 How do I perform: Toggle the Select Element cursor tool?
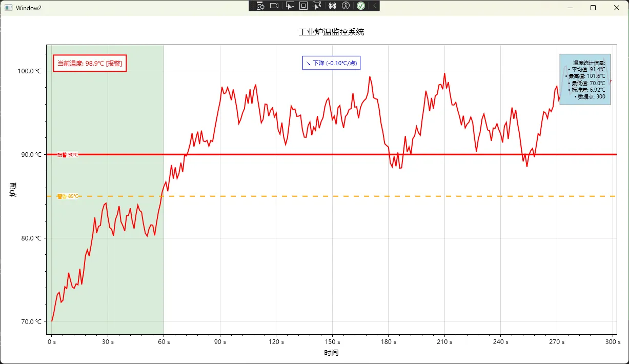pyautogui.click(x=290, y=6)
